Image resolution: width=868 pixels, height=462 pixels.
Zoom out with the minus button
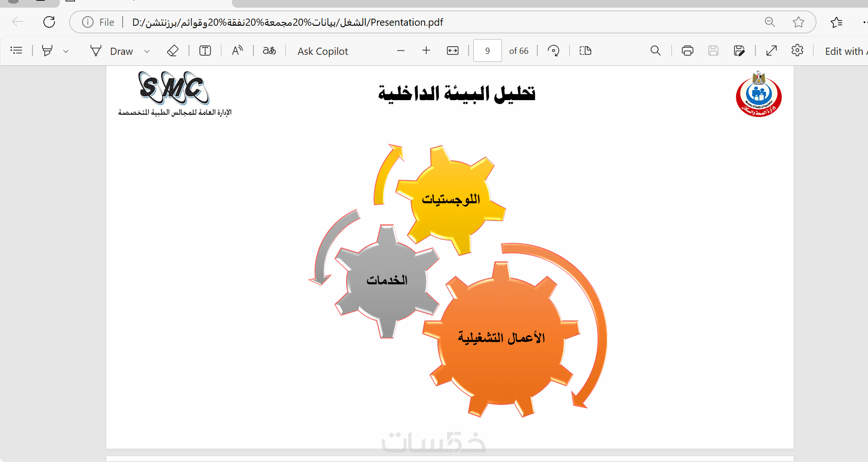[401, 51]
